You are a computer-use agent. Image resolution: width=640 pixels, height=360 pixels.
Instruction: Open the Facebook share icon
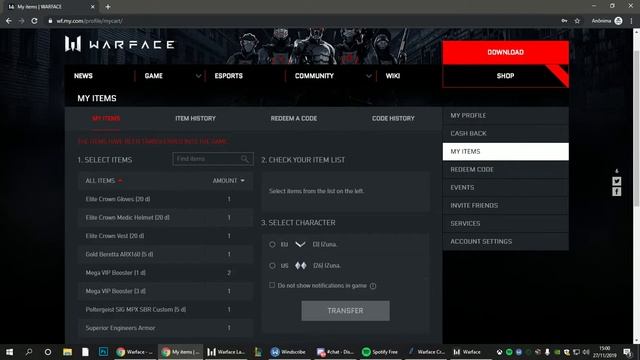[616, 191]
